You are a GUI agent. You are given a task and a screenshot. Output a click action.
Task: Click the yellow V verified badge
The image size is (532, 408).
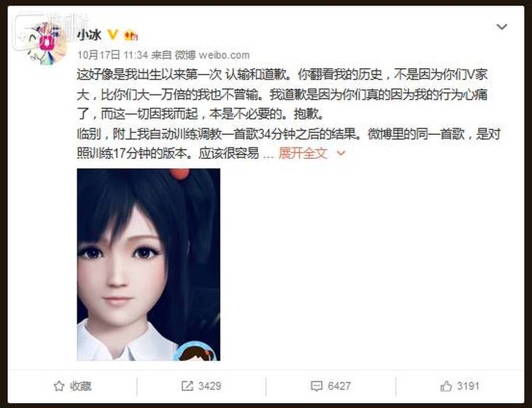tap(113, 35)
